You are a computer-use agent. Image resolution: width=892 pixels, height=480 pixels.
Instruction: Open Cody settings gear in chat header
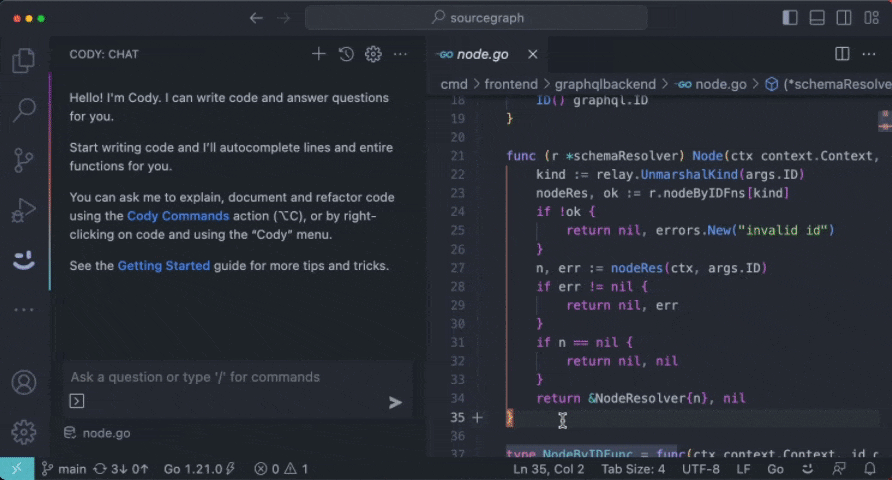373,54
